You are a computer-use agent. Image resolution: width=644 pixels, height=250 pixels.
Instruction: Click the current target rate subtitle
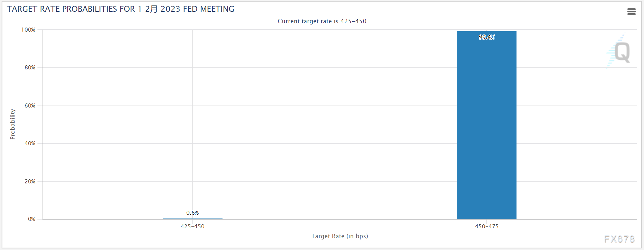322,21
